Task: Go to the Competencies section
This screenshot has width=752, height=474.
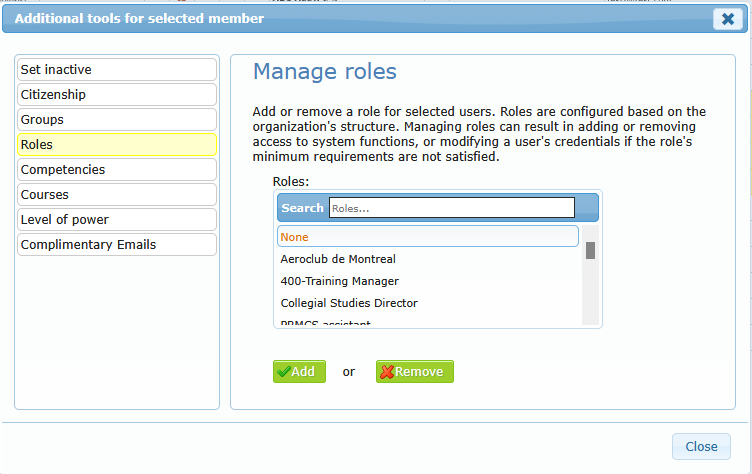Action: (116, 170)
